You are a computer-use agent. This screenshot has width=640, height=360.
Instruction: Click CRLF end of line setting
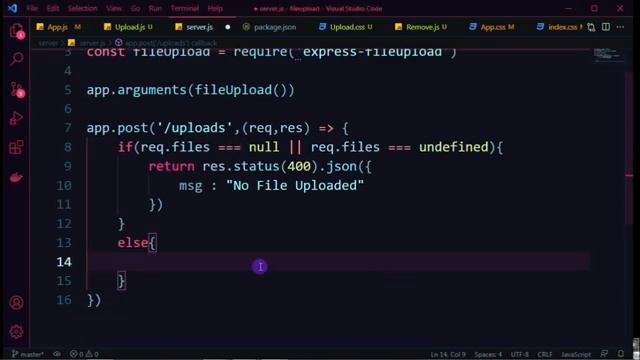[544, 354]
